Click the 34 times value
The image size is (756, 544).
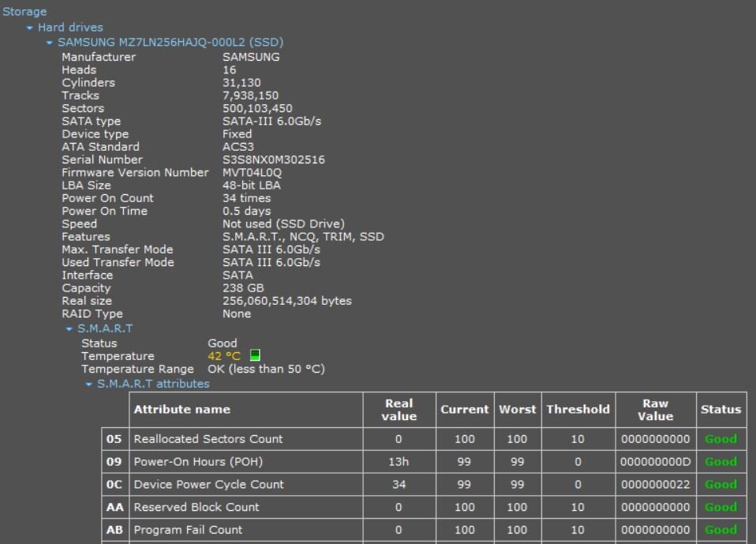pos(246,198)
